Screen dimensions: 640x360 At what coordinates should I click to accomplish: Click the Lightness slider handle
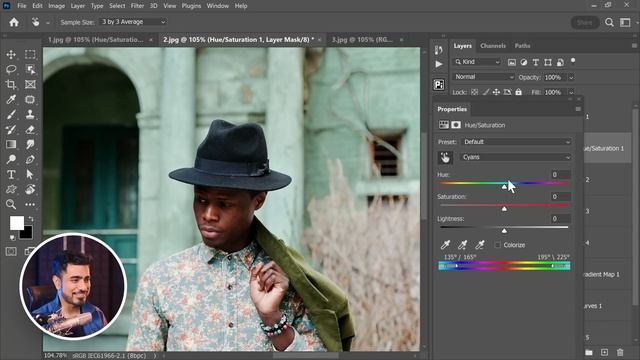point(504,231)
